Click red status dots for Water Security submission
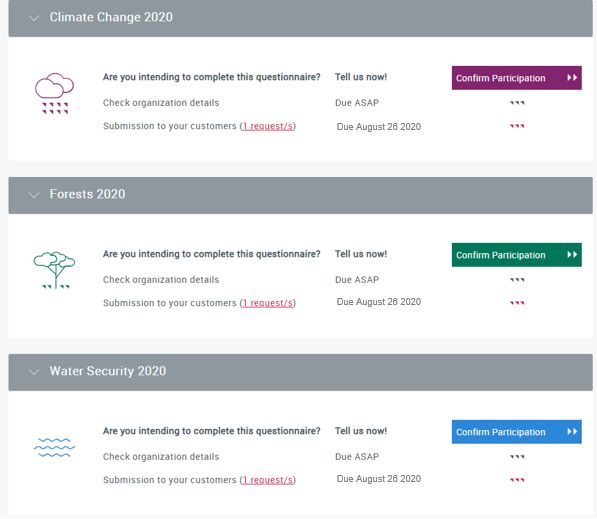Image resolution: width=597 pixels, height=519 pixels. pos(517,480)
